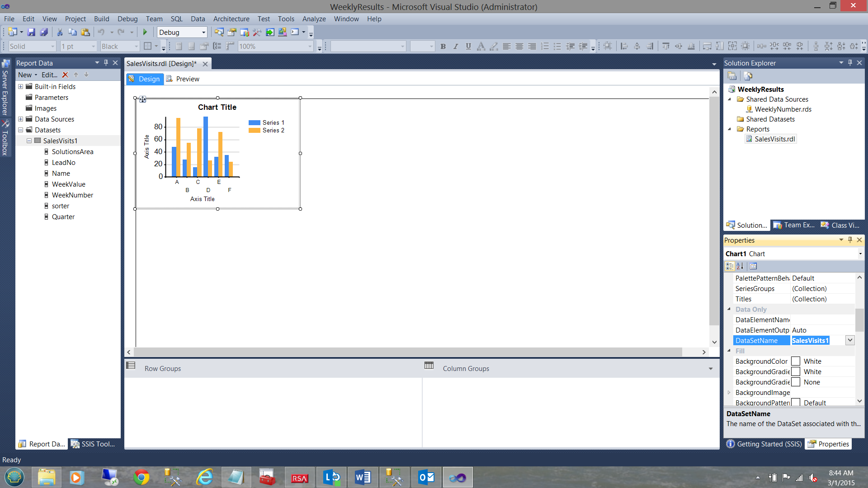Open Properties Window from toolbar icon
The width and height of the screenshot is (868, 488).
(x=231, y=32)
